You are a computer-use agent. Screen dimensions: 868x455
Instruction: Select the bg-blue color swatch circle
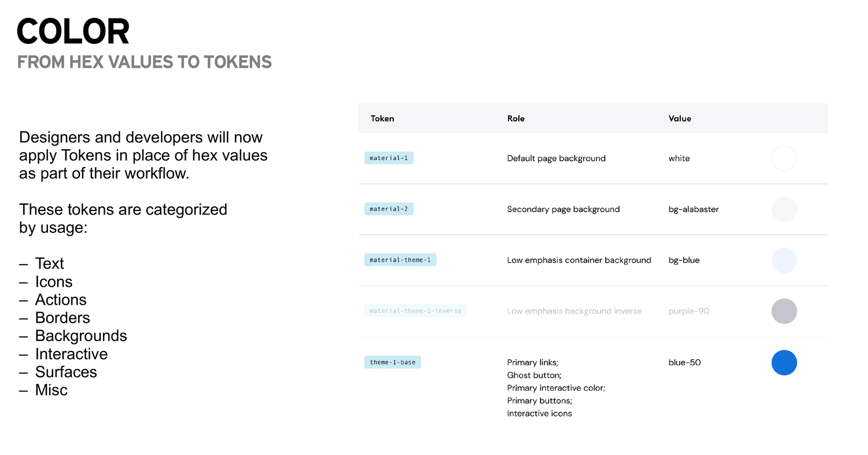[784, 260]
